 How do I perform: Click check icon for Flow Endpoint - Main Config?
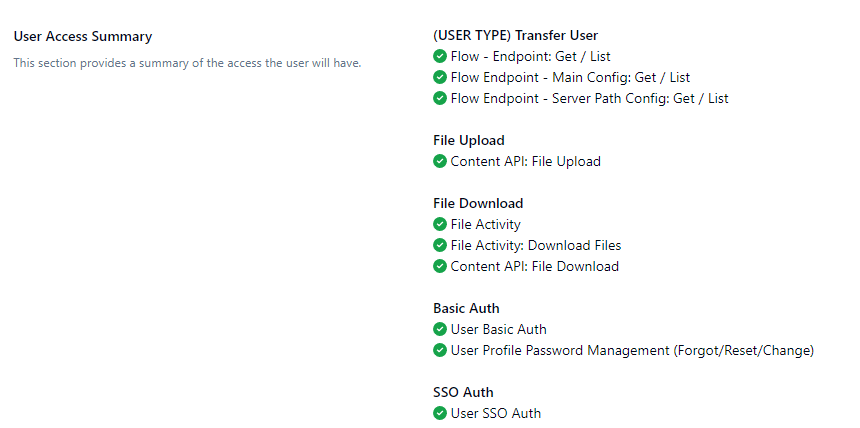(440, 77)
